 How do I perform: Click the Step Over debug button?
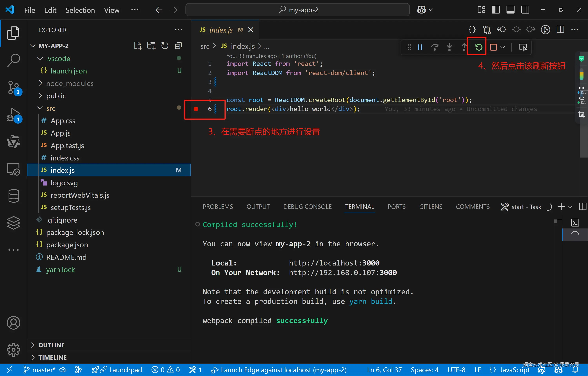click(435, 47)
